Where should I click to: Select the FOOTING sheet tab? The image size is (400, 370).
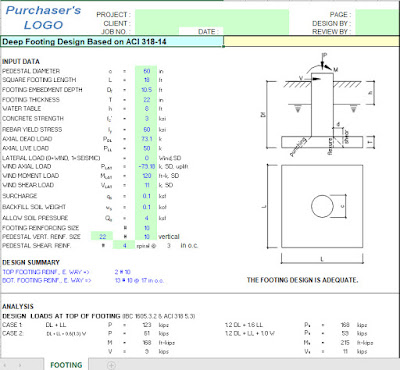(x=66, y=365)
